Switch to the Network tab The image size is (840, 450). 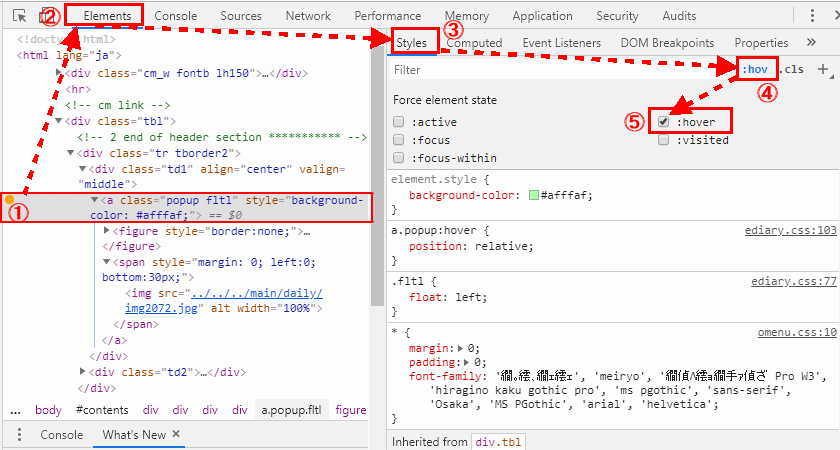pyautogui.click(x=307, y=16)
